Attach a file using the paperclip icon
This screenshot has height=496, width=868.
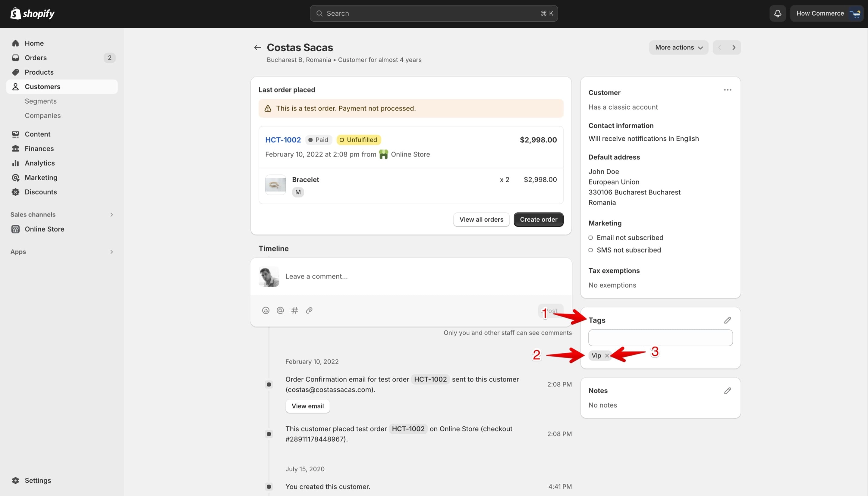(309, 310)
